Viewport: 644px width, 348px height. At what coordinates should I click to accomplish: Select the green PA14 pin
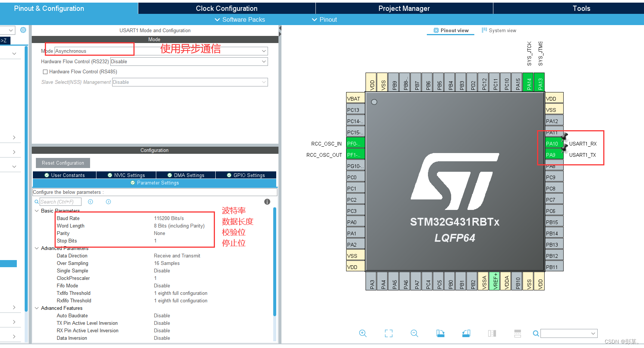pyautogui.click(x=529, y=82)
